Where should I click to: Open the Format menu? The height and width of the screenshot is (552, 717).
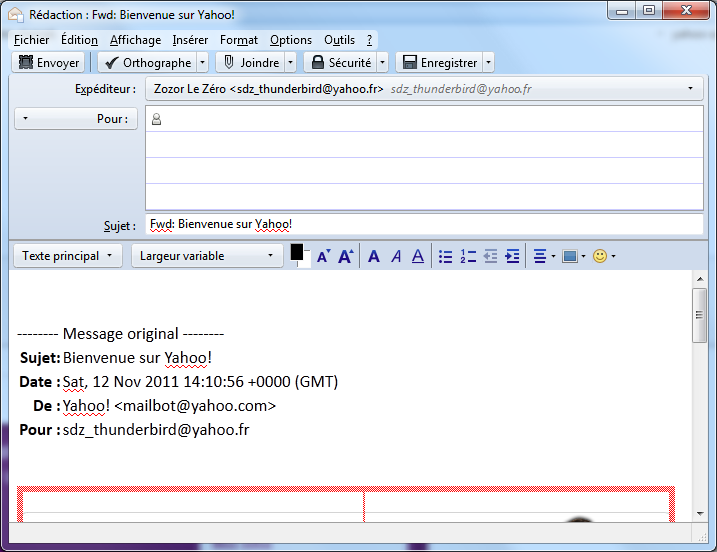click(x=239, y=40)
